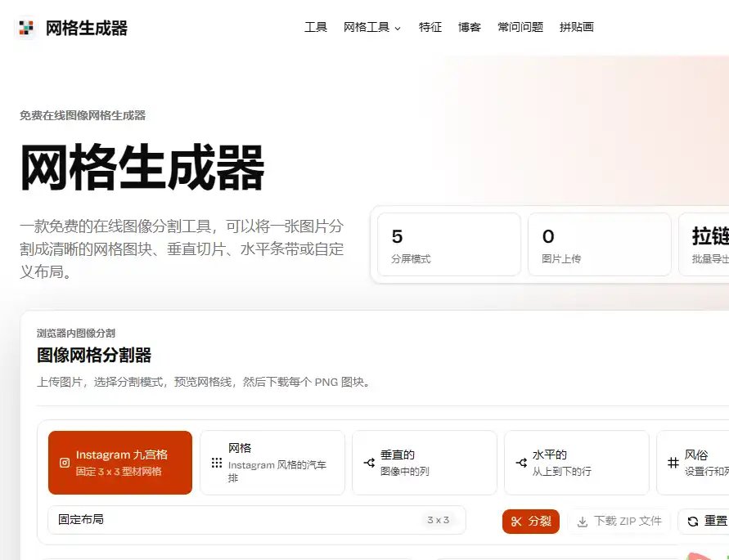Open 常问问题 in the navigation bar

(x=520, y=27)
